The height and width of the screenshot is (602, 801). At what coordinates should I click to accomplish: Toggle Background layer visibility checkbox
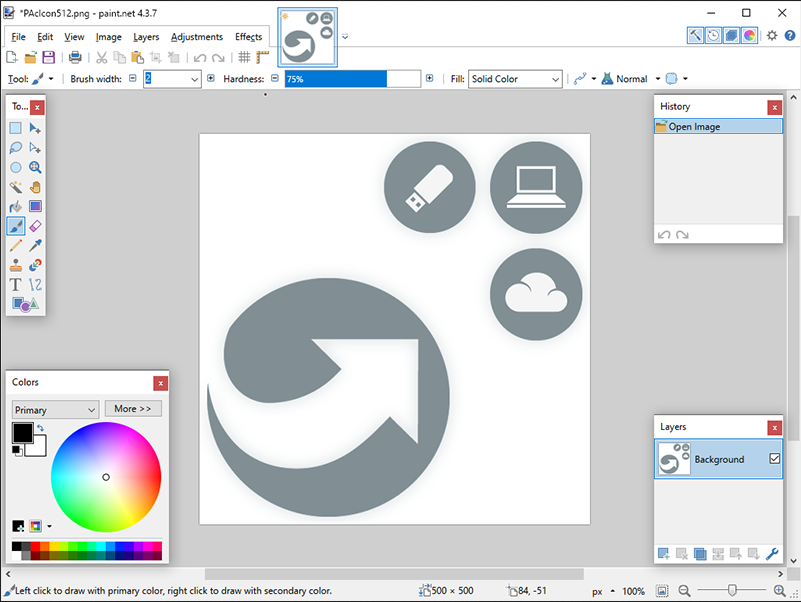[x=774, y=458]
